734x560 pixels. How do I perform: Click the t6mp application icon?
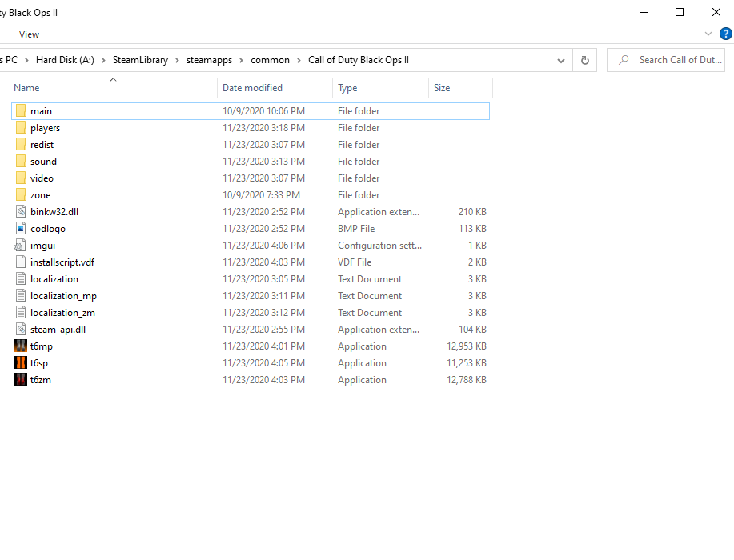coord(21,346)
